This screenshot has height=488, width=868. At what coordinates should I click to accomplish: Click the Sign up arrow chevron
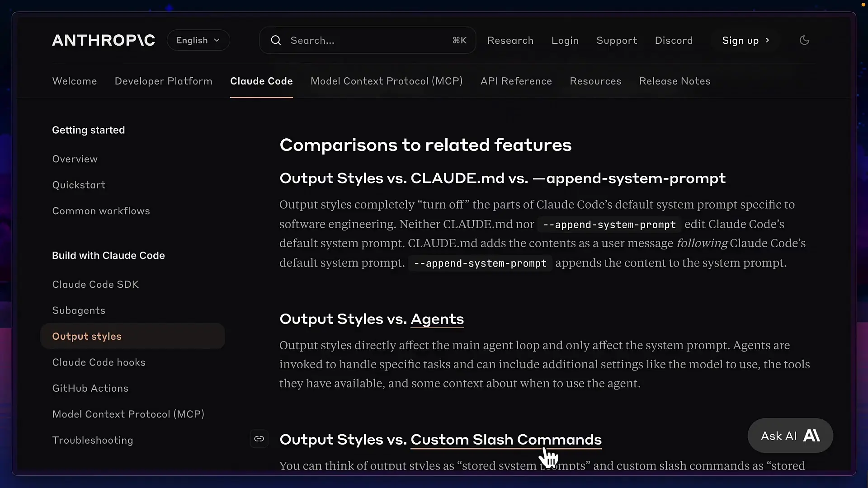(x=767, y=40)
